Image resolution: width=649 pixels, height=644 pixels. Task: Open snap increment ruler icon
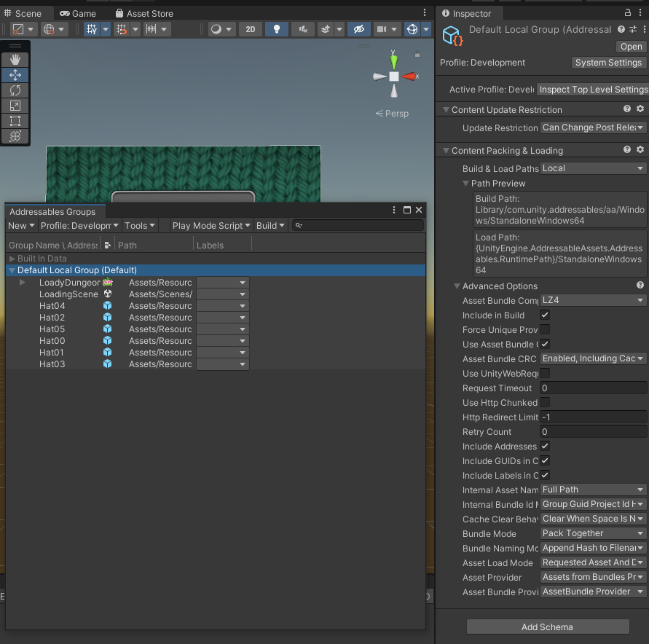pyautogui.click(x=152, y=29)
